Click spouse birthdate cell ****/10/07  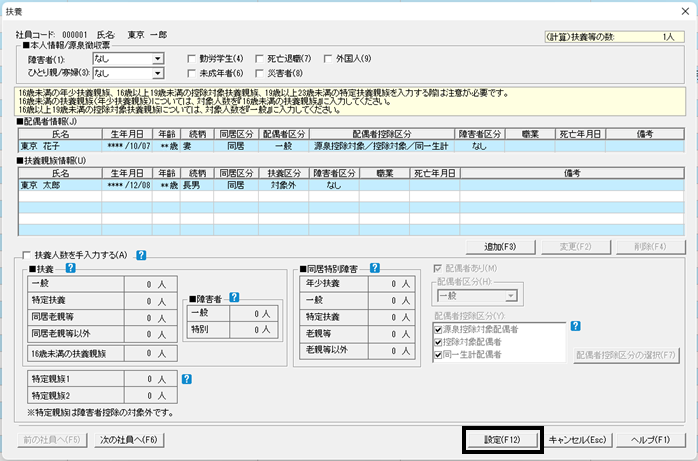127,146
